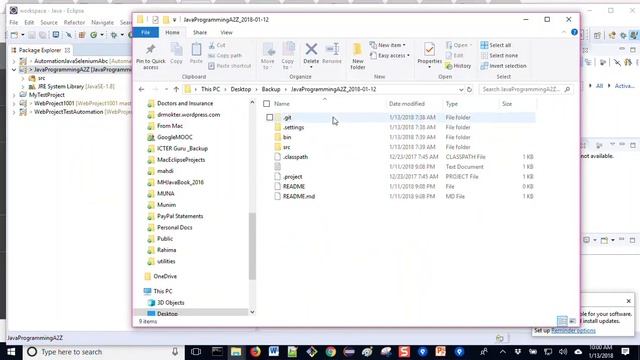This screenshot has height=360, width=640.
Task: Click the taskbar File Explorer icon
Action: pos(236,351)
